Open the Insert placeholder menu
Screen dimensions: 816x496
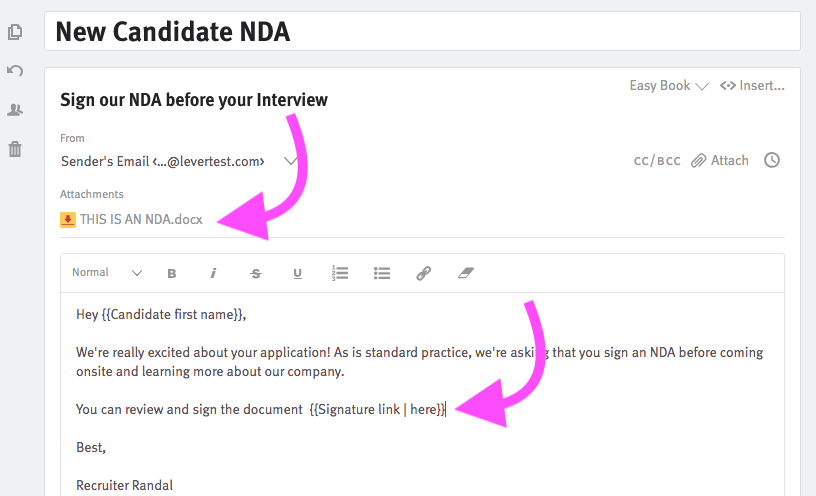[752, 85]
